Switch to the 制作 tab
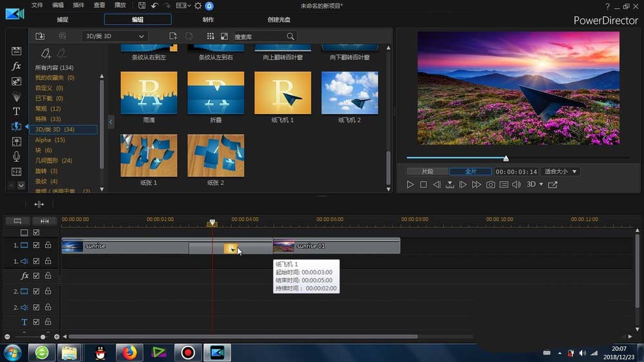The image size is (644, 362). coord(208,20)
